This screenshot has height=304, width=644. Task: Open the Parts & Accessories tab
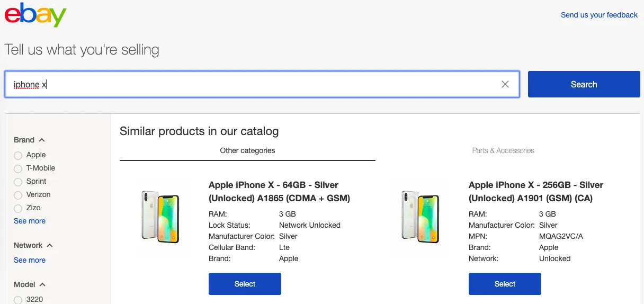point(503,150)
